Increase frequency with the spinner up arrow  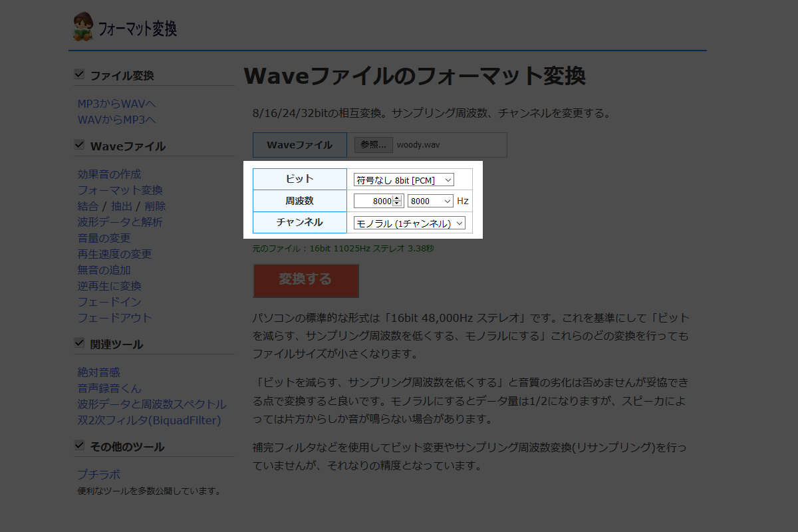pyautogui.click(x=398, y=198)
